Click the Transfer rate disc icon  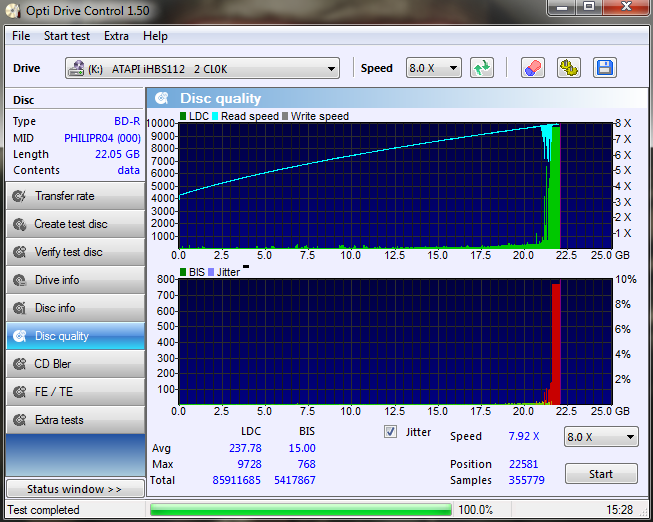(x=19, y=196)
